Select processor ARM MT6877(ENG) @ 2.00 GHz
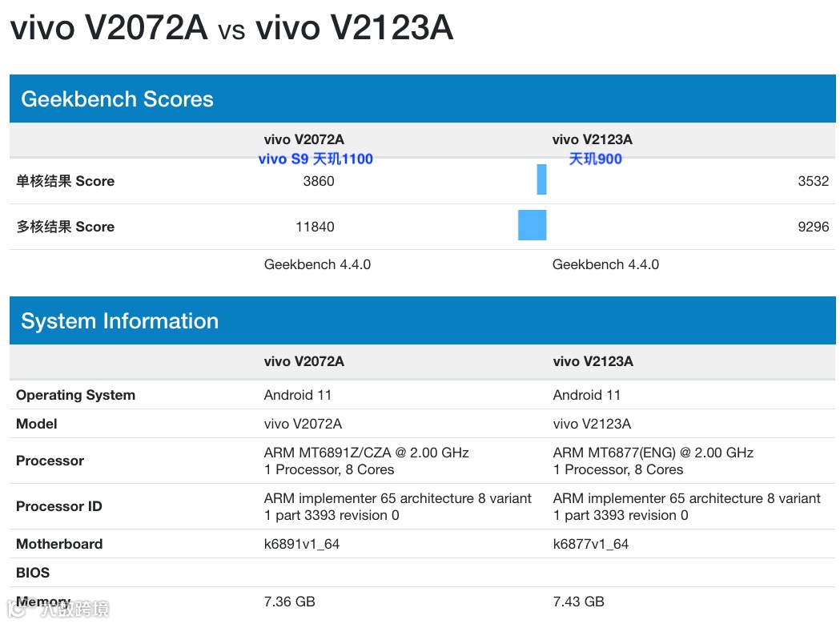Viewport: 840px width, 624px height. pyautogui.click(x=653, y=453)
